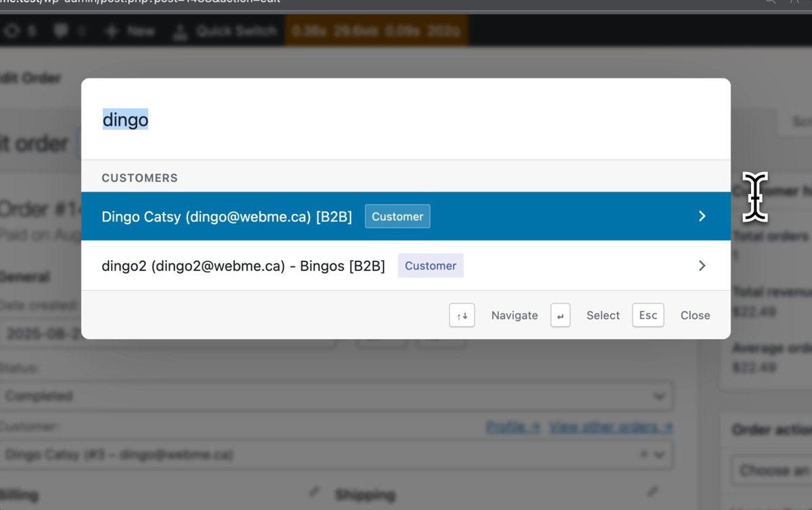Open the Customer Dingo Catsy select dropdown
This screenshot has width=812, height=510.
click(x=336, y=454)
